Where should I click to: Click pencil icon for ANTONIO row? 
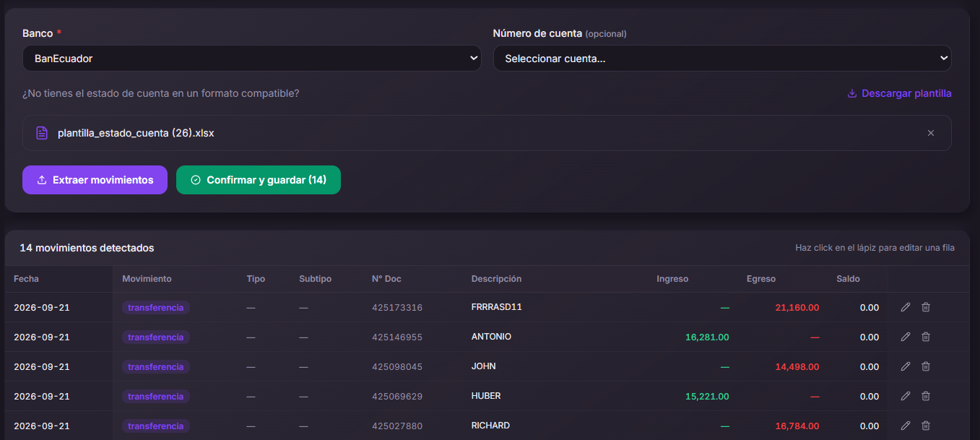[x=906, y=337]
